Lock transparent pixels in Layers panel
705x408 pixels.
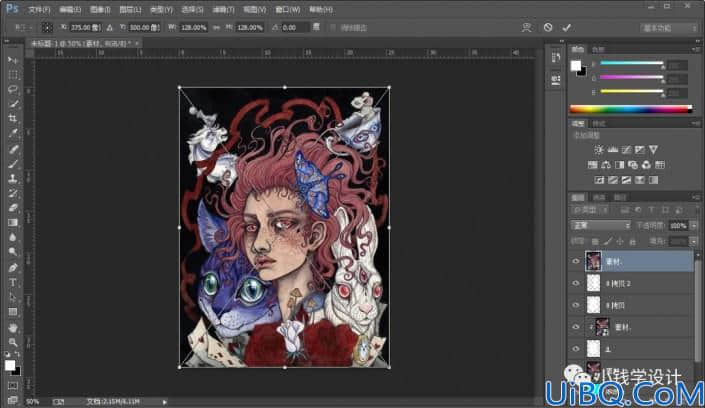[595, 242]
